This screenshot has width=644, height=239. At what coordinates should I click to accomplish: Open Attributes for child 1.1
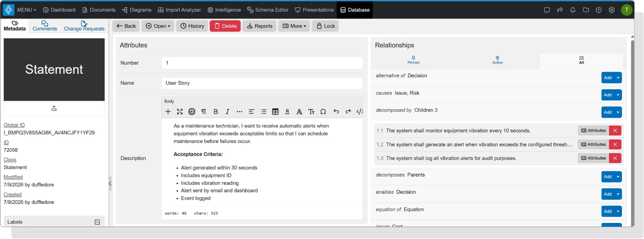point(593,131)
